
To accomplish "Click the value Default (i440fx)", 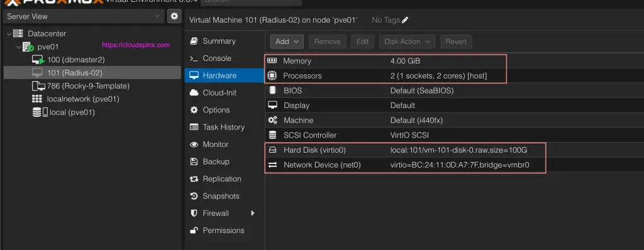I will pyautogui.click(x=416, y=120).
